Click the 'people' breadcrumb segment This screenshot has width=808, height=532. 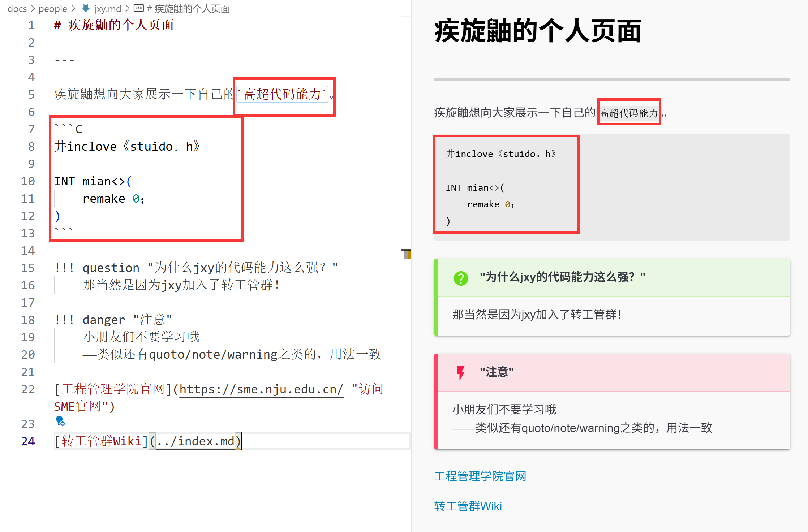53,9
